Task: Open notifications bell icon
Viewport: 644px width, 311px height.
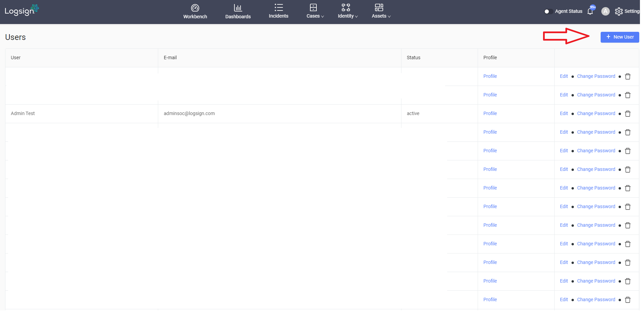Action: pos(590,11)
